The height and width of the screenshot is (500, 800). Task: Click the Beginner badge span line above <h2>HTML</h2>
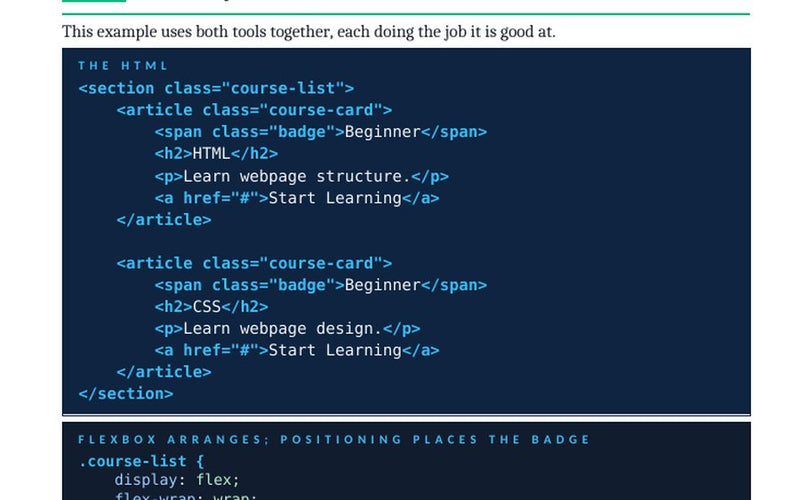320,132
